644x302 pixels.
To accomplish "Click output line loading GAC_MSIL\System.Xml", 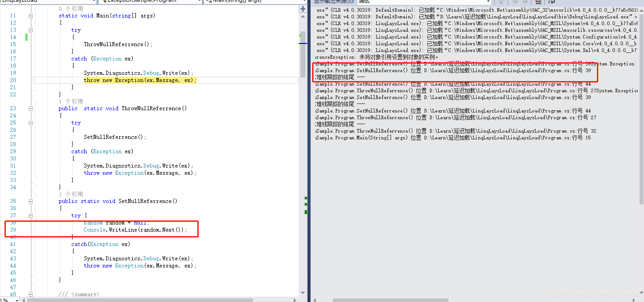I will [x=477, y=51].
